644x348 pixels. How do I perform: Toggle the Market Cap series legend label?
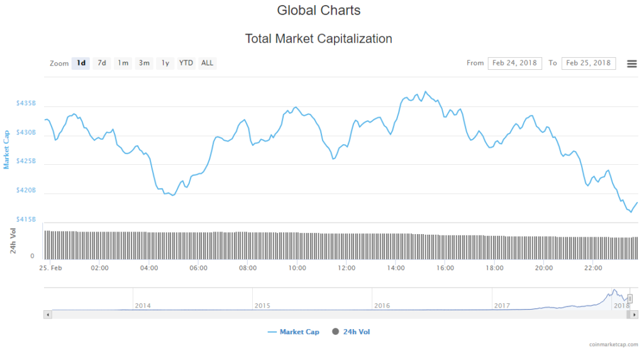tap(299, 332)
